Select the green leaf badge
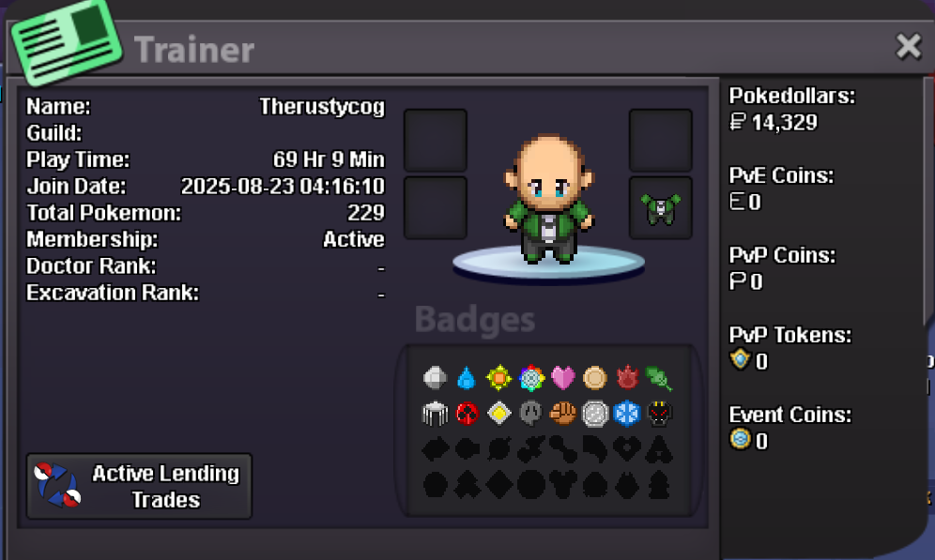 (x=659, y=378)
